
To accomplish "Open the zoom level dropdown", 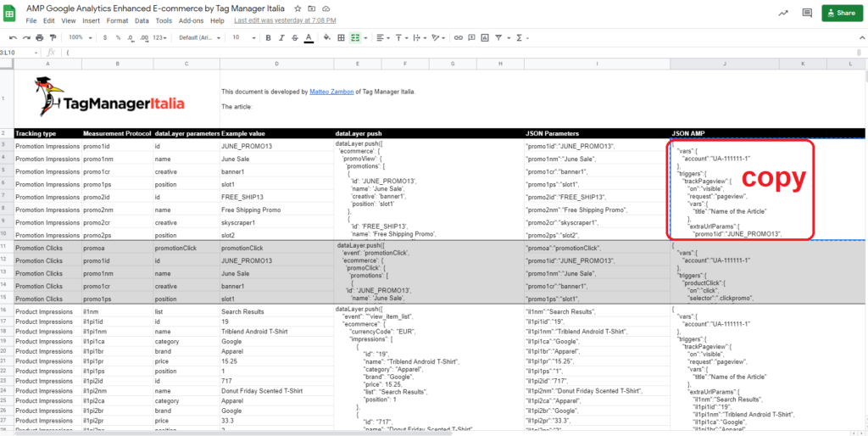I will tap(81, 37).
